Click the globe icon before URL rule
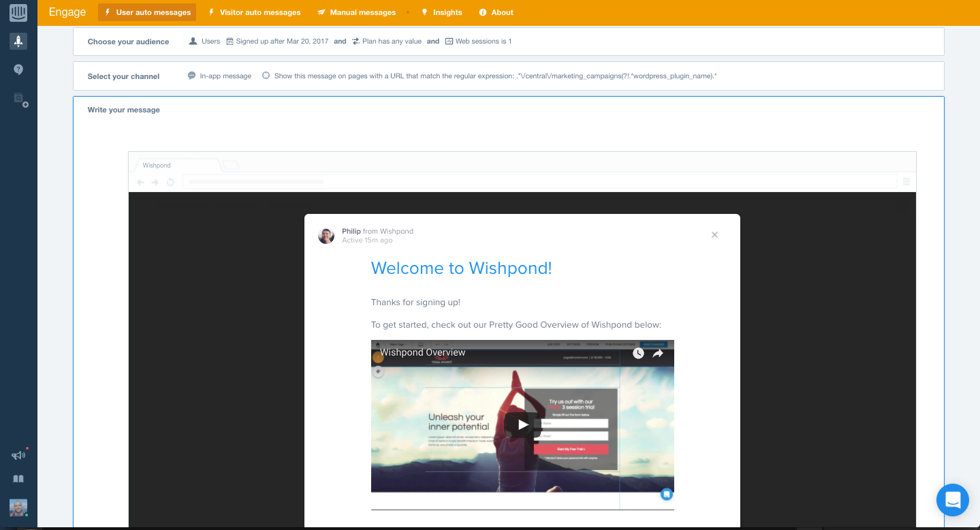This screenshot has width=980, height=530. 266,76
